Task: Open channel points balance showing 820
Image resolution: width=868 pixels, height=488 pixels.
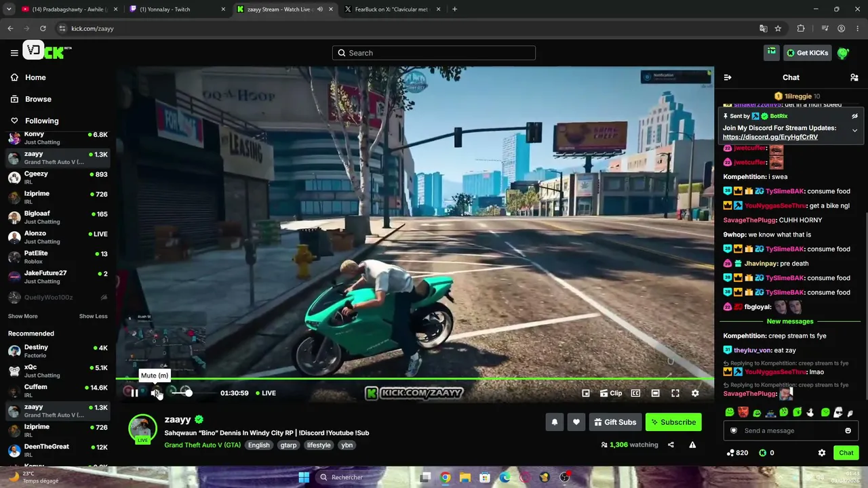Action: [737, 453]
